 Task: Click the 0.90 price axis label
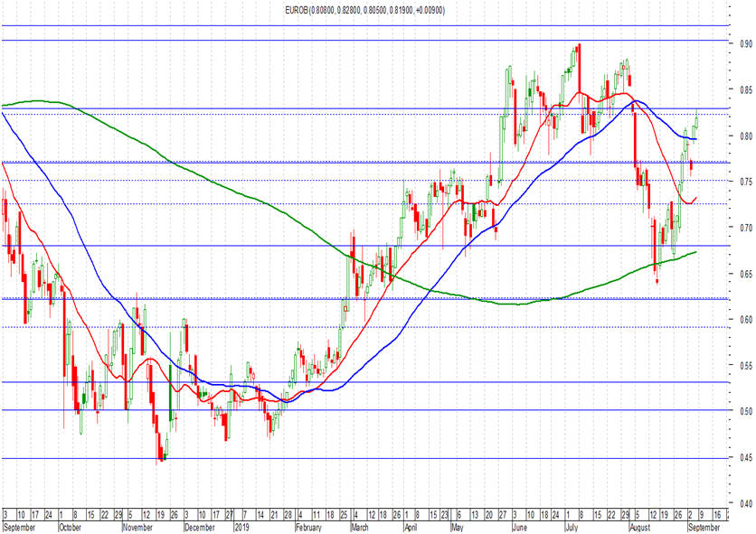pyautogui.click(x=746, y=44)
